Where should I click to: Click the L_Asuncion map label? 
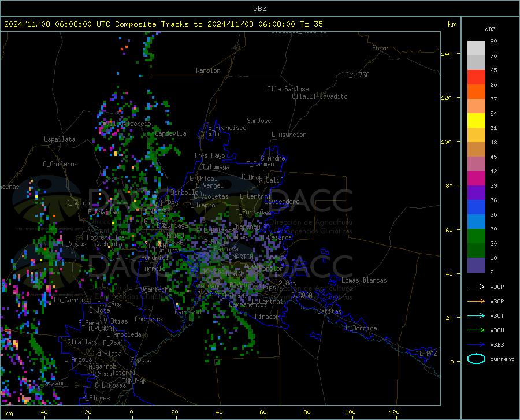tap(289, 135)
